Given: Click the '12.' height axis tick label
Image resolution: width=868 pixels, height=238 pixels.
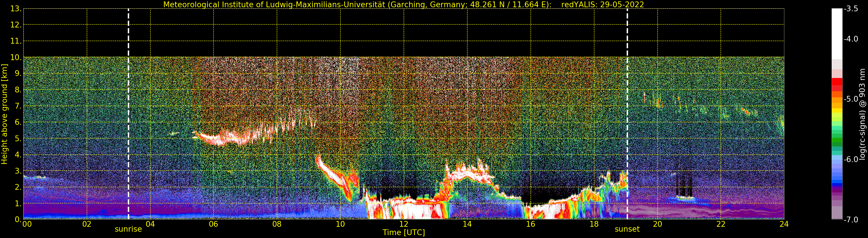Looking at the screenshot, I should [16, 25].
